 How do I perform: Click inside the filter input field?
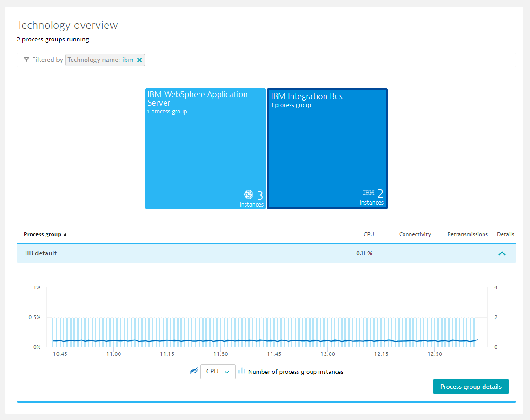click(x=266, y=60)
